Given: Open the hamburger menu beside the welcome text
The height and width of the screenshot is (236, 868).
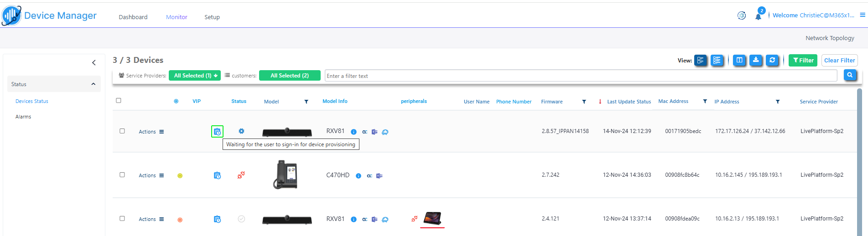Looking at the screenshot, I should (x=863, y=15).
